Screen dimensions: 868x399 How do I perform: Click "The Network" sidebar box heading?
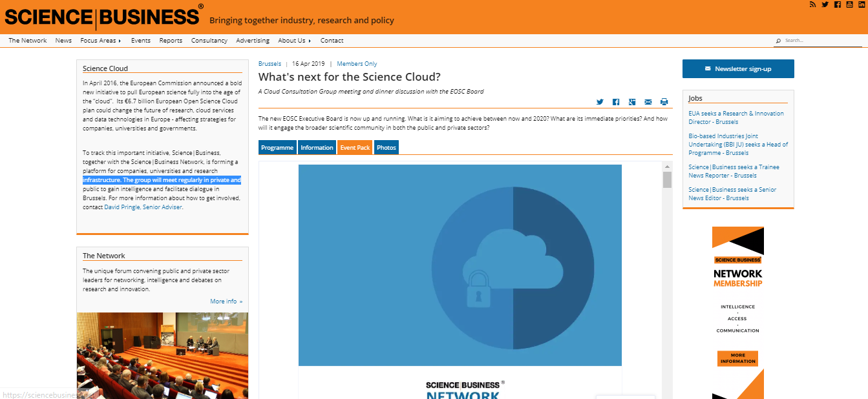click(104, 256)
